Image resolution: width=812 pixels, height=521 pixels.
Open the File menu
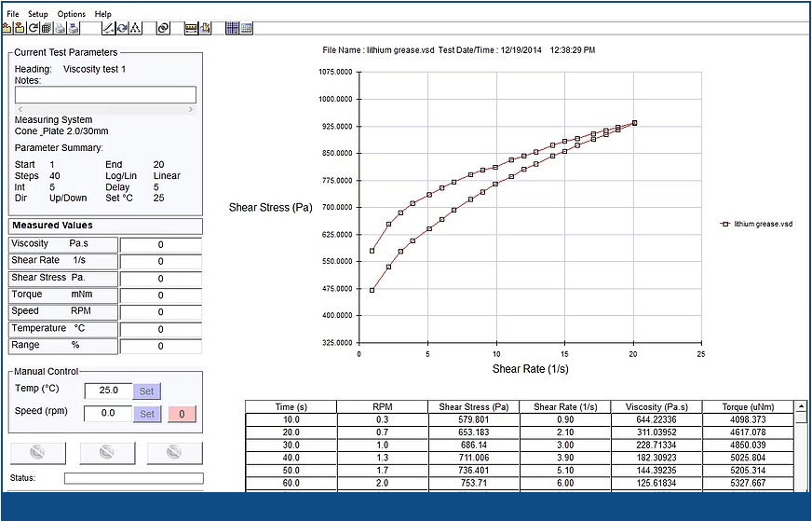pyautogui.click(x=13, y=14)
